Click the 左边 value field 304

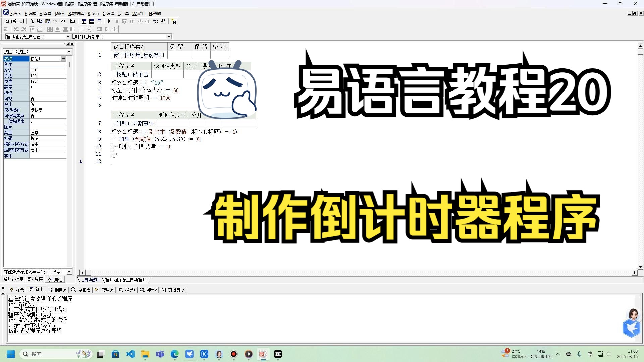[48, 70]
